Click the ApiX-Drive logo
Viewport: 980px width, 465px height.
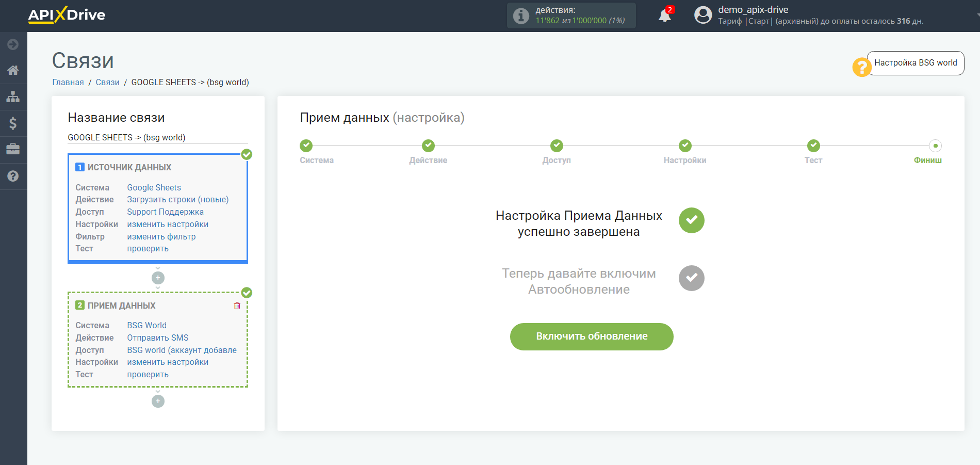click(x=67, y=14)
